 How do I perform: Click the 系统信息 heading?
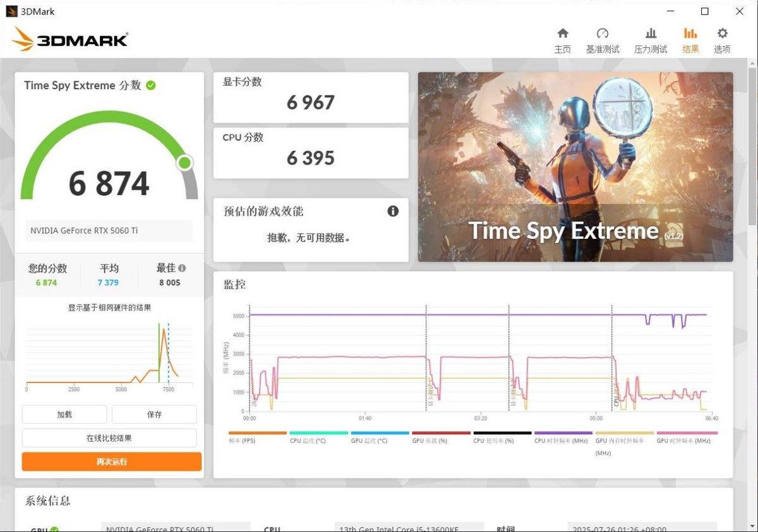[48, 501]
